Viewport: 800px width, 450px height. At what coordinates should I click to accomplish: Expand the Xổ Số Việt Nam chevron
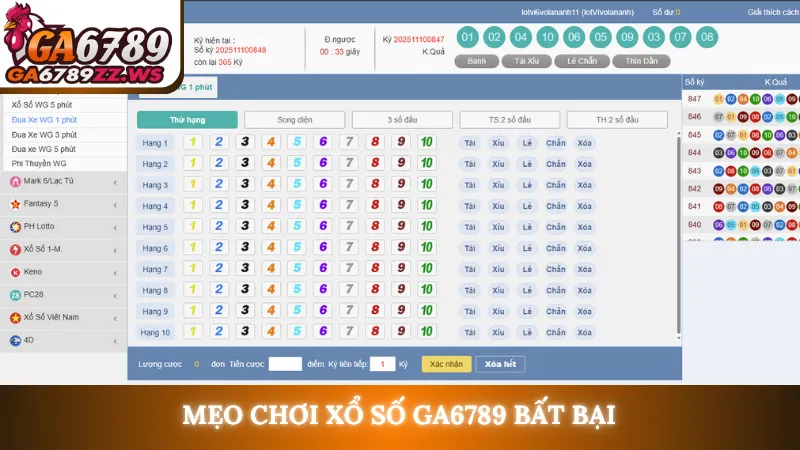(x=115, y=318)
